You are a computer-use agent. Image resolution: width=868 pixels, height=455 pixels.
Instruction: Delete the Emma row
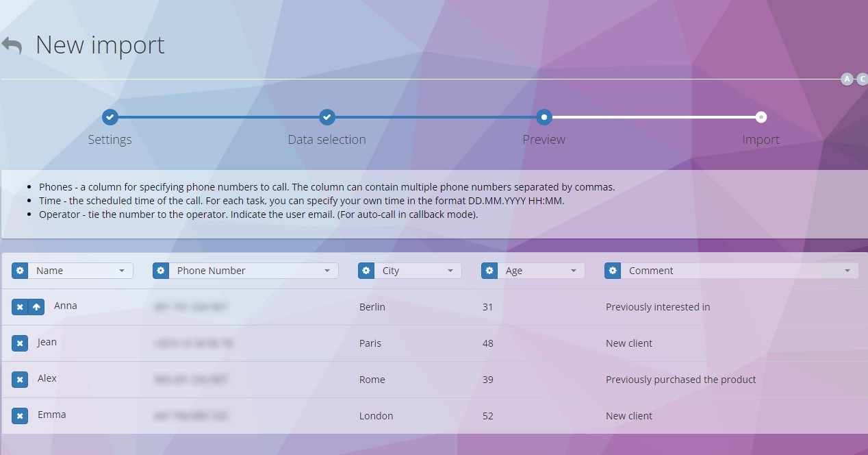coord(20,416)
